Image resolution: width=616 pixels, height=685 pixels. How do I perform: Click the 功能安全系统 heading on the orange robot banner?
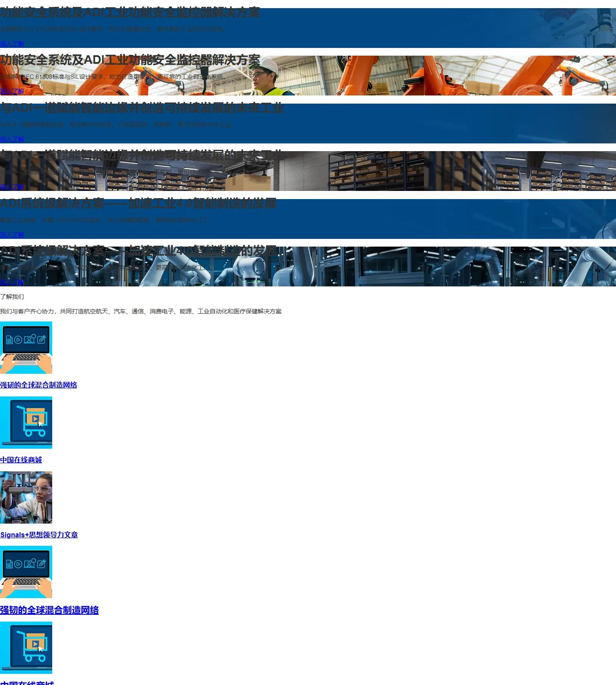[x=130, y=60]
